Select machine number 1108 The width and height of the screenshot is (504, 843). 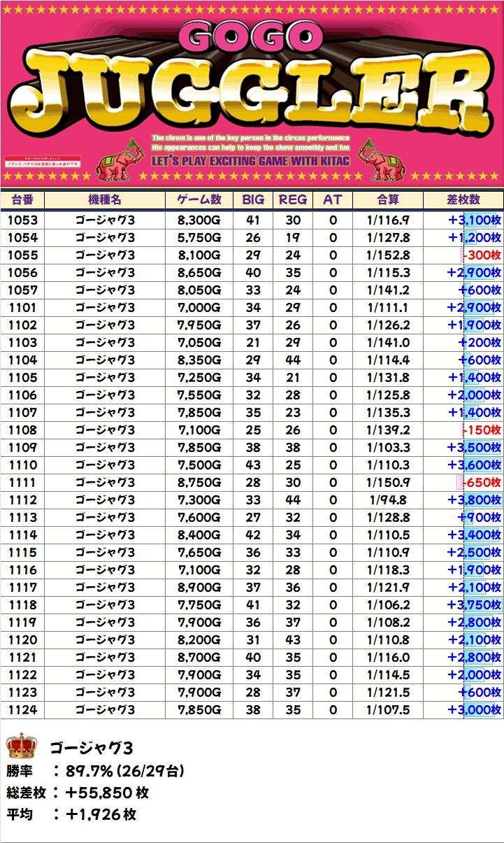click(x=22, y=430)
